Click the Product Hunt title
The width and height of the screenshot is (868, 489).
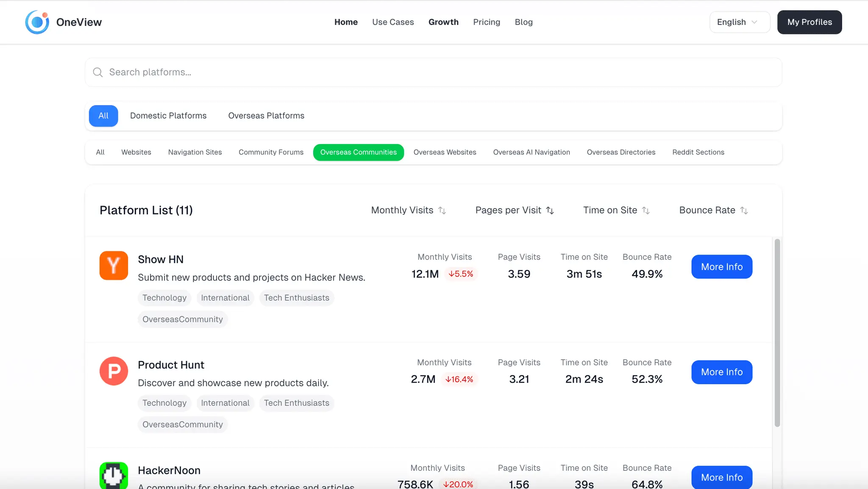(x=171, y=365)
